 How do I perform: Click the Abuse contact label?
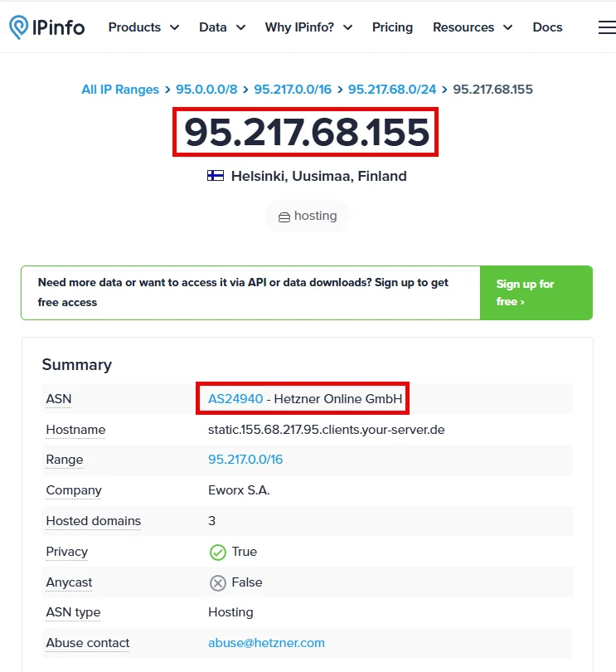[88, 643]
